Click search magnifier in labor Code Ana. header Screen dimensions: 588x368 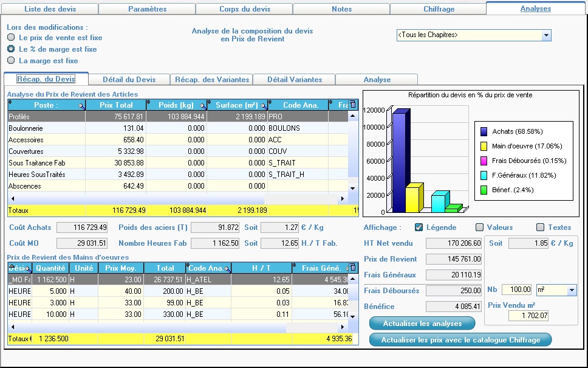click(x=227, y=268)
